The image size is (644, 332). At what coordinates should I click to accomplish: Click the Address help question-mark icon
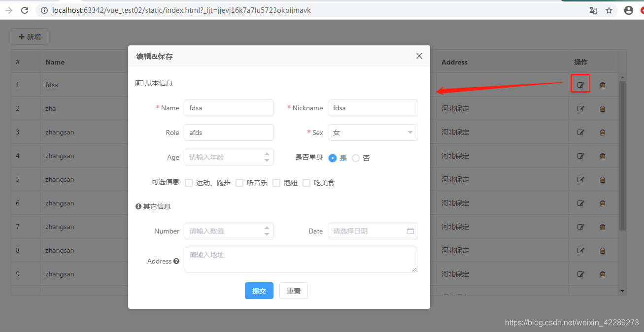176,261
